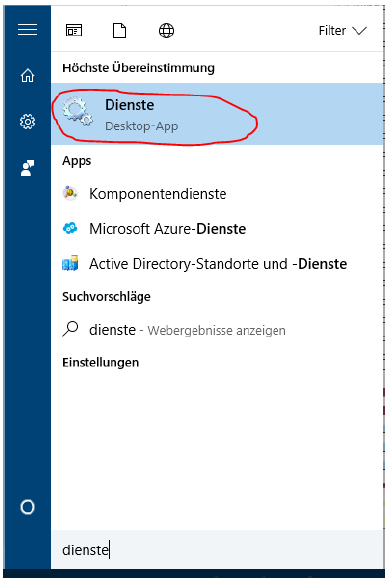Open the hamburger menu in the sidebar
This screenshot has height=582, width=390.
27,30
